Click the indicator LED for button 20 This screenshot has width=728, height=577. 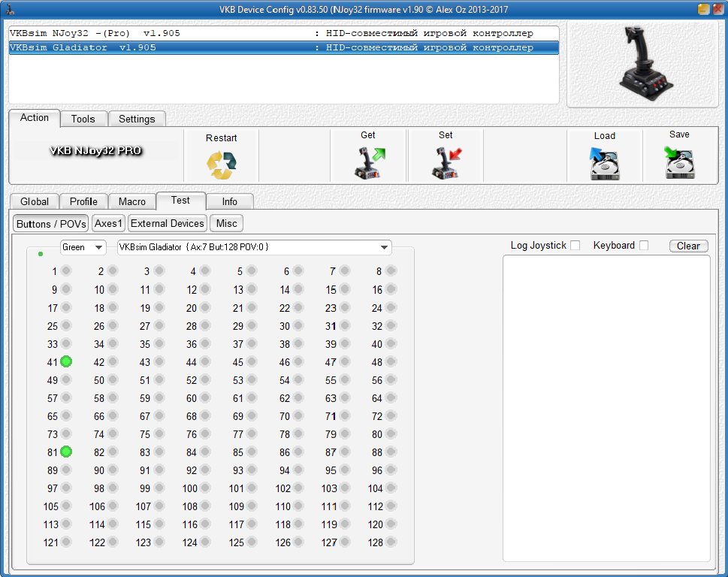[206, 307]
